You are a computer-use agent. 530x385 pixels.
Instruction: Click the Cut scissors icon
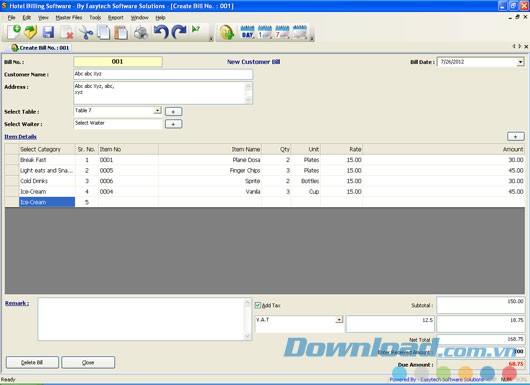tap(86, 33)
